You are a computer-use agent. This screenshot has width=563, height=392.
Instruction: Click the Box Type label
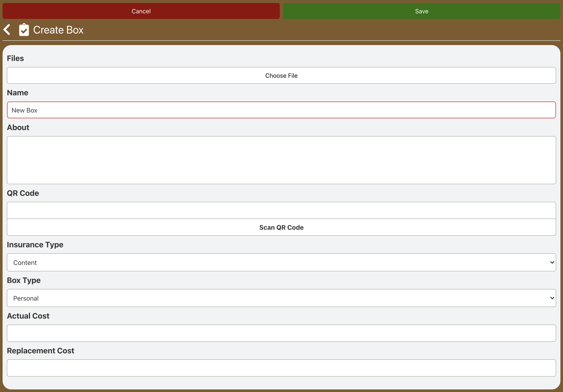(x=24, y=280)
